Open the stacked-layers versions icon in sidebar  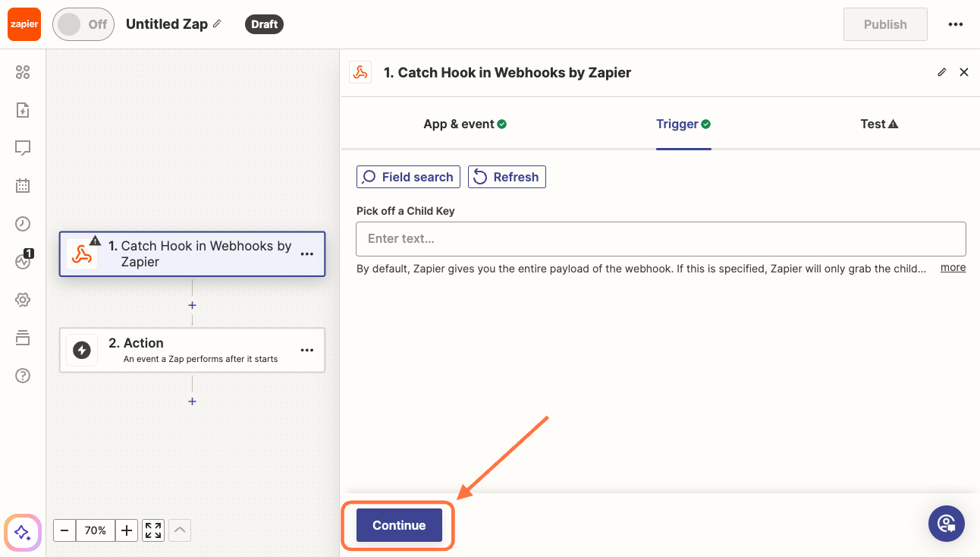[23, 338]
